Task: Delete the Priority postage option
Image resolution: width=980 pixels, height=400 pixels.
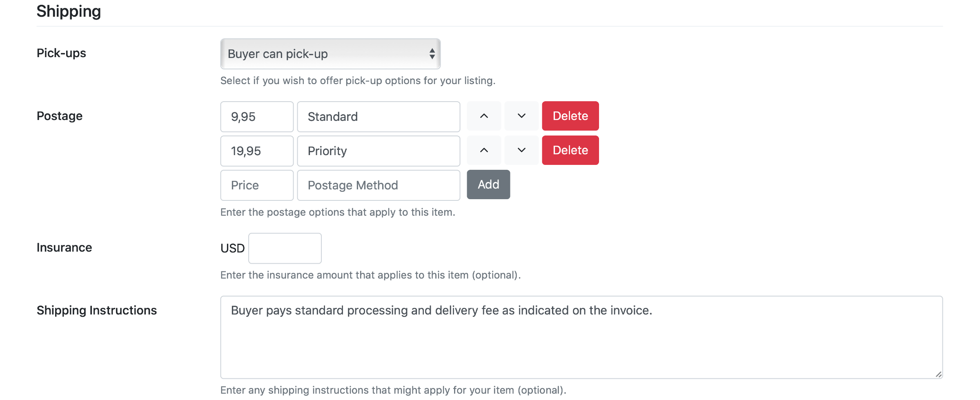Action: pyautogui.click(x=570, y=150)
